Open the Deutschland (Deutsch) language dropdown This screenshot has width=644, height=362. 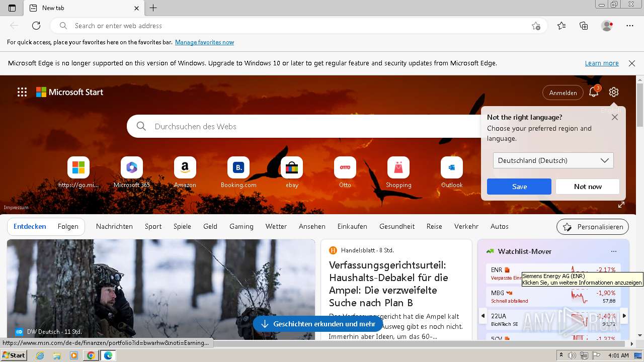553,160
